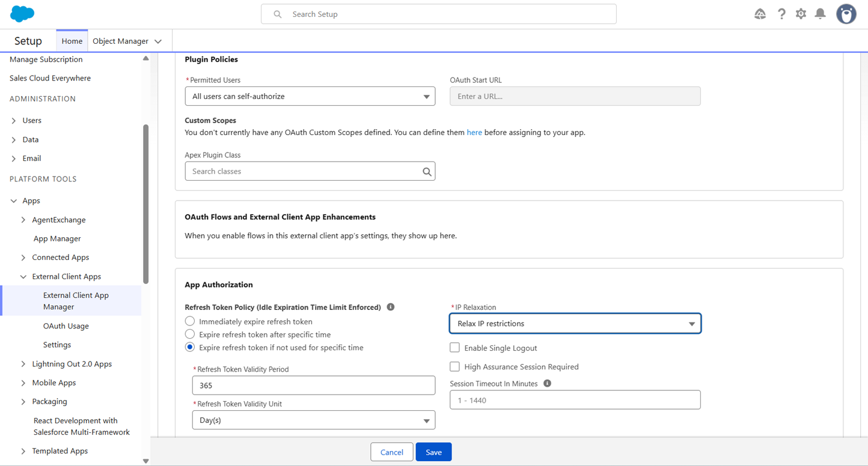
Task: Open the user avatar profile menu
Action: 846,14
